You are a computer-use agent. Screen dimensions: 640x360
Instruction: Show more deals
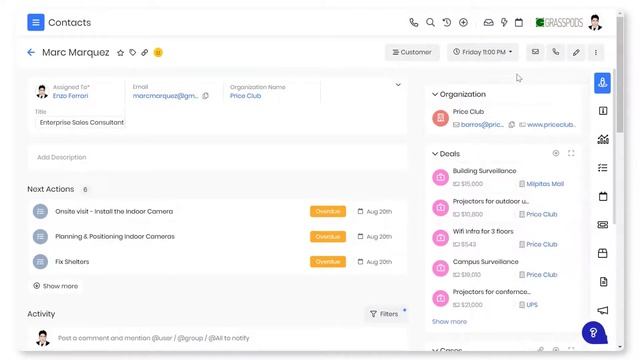pyautogui.click(x=449, y=322)
